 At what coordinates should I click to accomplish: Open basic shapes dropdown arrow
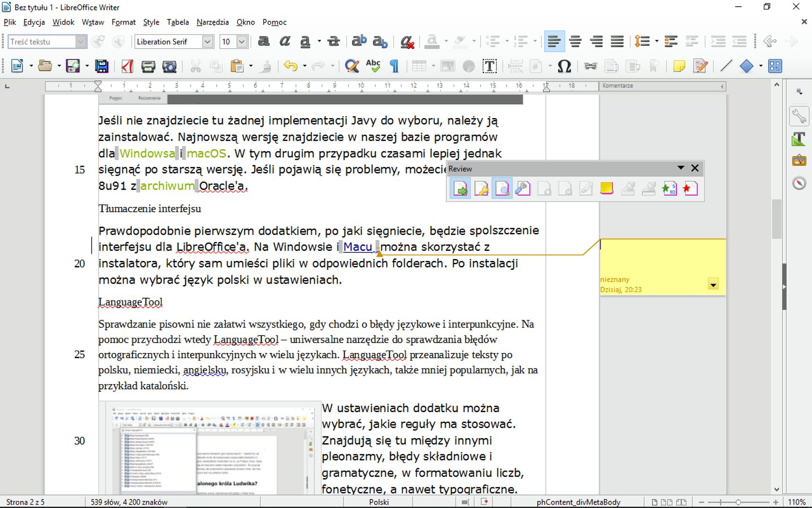coord(761,66)
